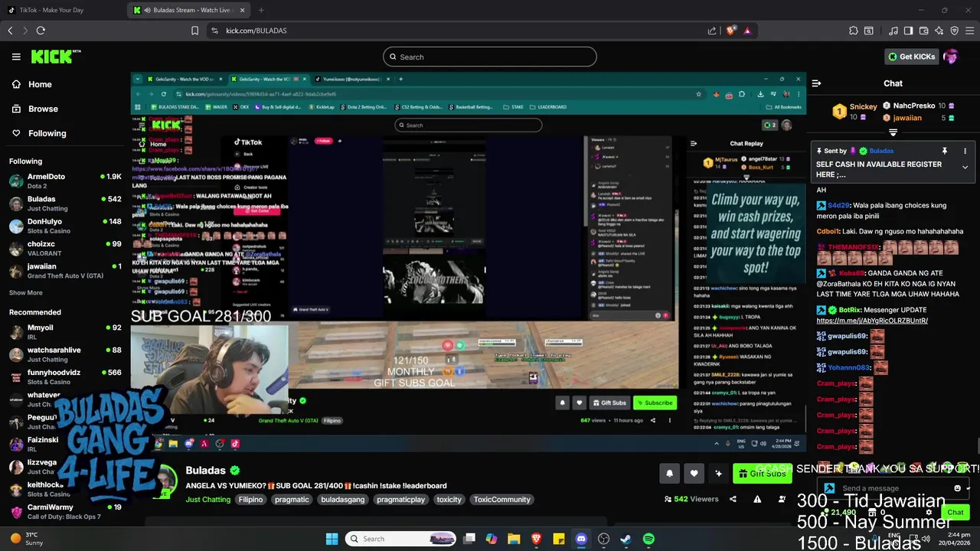Screen dimensions: 980x551
Task: Open DonHulyo channel in Following list
Action: click(65, 226)
